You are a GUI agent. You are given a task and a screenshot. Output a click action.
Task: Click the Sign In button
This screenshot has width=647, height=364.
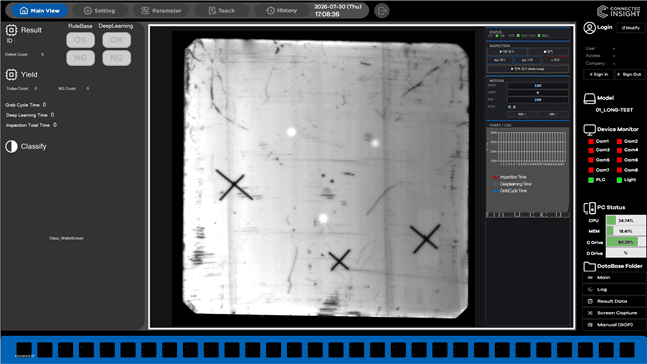[x=598, y=74]
